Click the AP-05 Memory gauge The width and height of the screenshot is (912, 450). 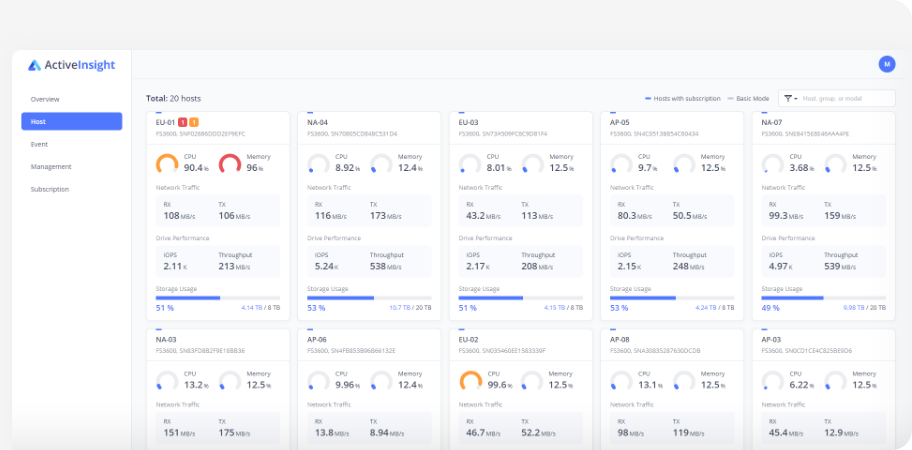[684, 164]
